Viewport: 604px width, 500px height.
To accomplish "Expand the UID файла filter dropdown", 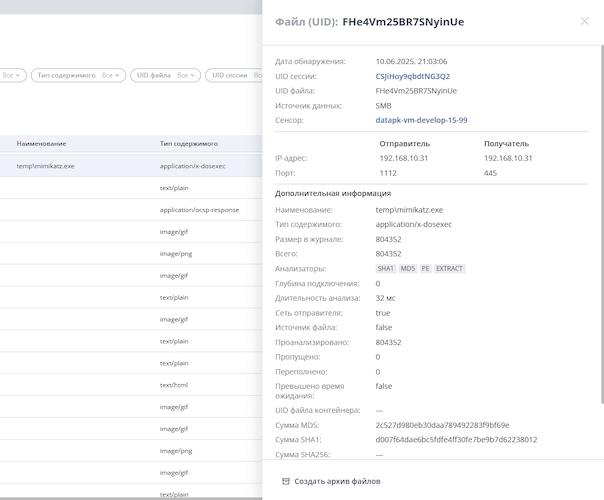I will [167, 75].
